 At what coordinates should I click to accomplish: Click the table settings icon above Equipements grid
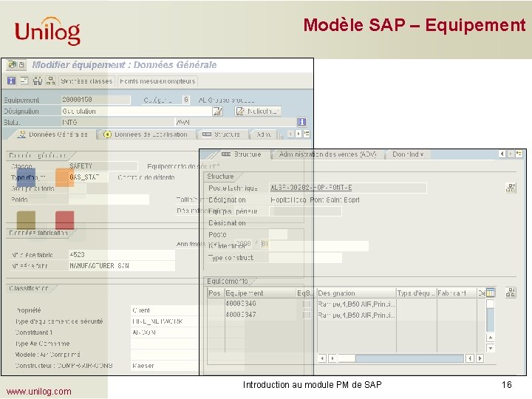click(491, 293)
